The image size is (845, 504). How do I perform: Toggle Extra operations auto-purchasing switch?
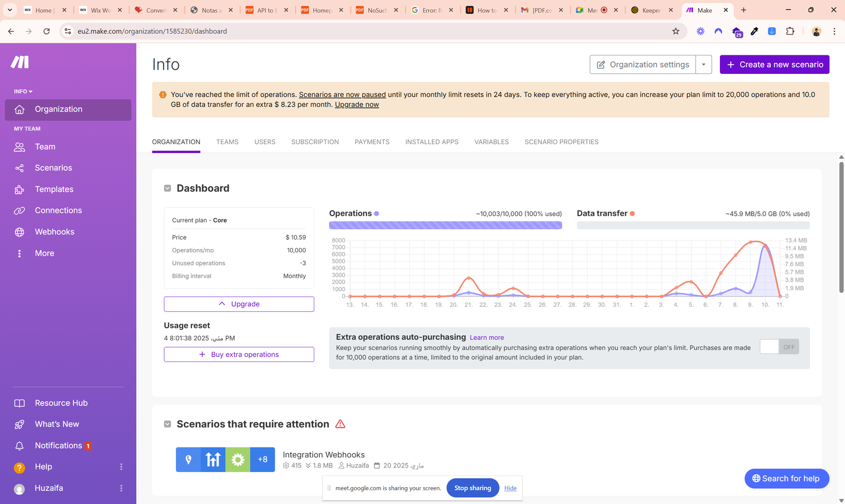click(780, 347)
